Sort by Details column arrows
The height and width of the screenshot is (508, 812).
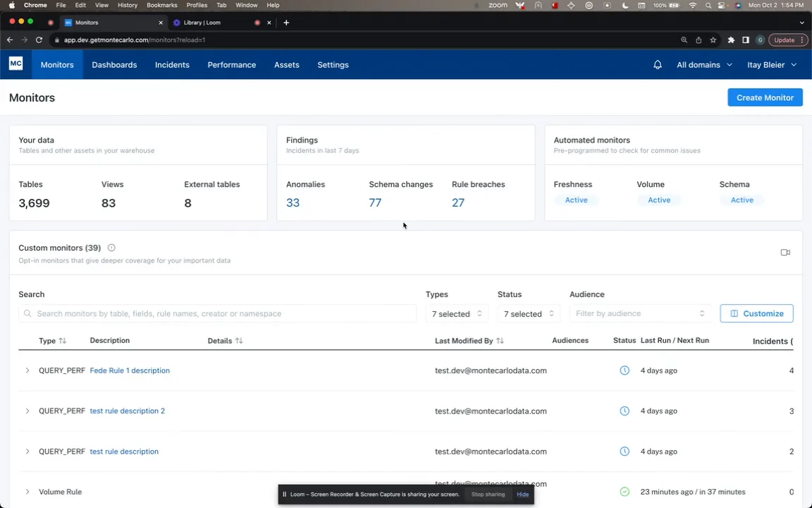point(239,341)
